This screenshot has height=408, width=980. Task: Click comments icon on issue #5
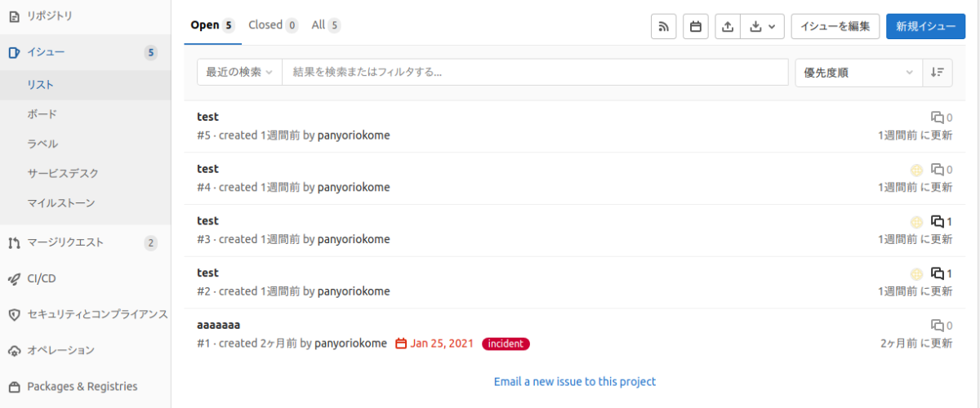coord(938,118)
